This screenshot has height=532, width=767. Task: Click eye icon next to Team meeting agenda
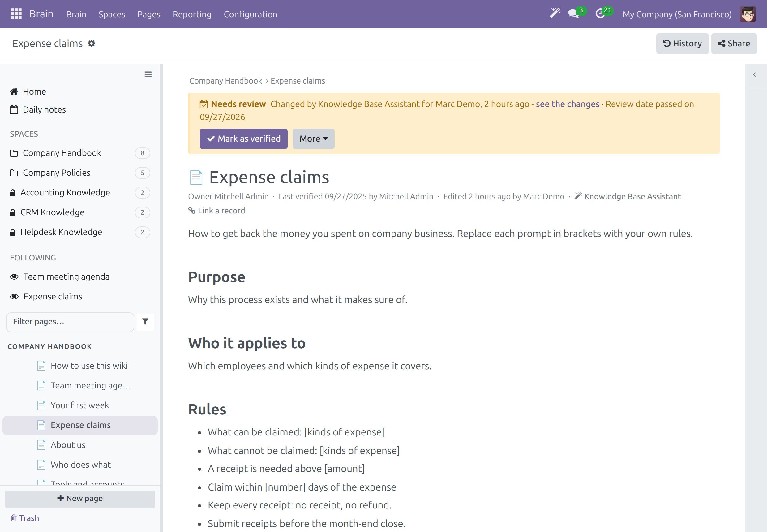14,277
